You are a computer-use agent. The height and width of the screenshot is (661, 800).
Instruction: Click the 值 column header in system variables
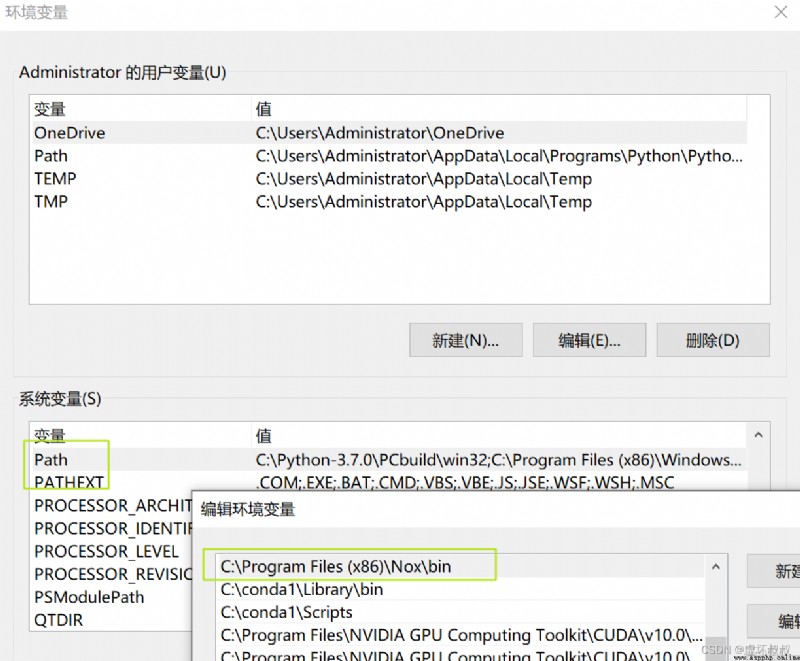[263, 436]
